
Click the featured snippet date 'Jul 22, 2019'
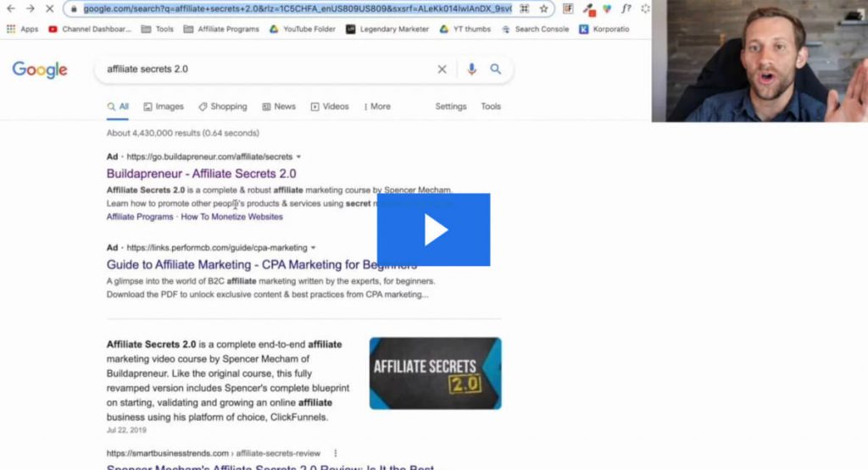point(127,429)
